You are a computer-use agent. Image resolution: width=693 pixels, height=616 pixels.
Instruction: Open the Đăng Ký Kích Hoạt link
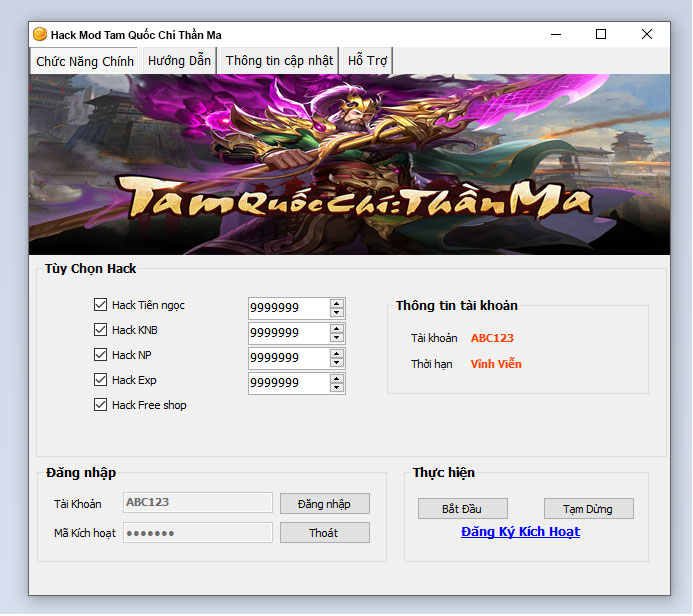[520, 532]
